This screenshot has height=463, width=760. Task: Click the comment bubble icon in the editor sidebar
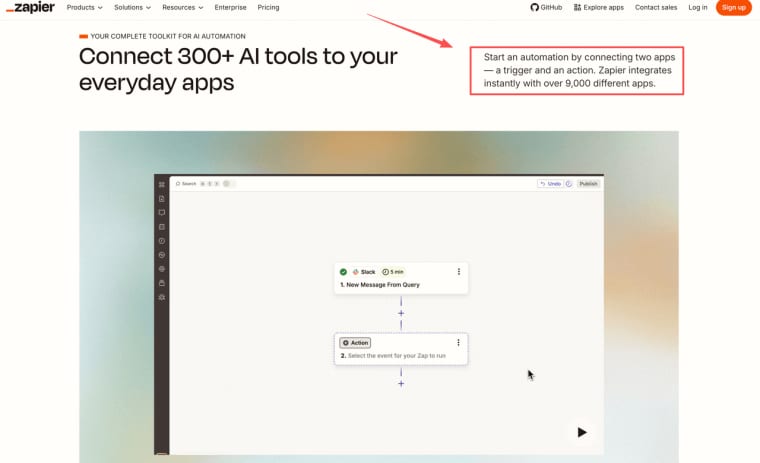point(162,213)
